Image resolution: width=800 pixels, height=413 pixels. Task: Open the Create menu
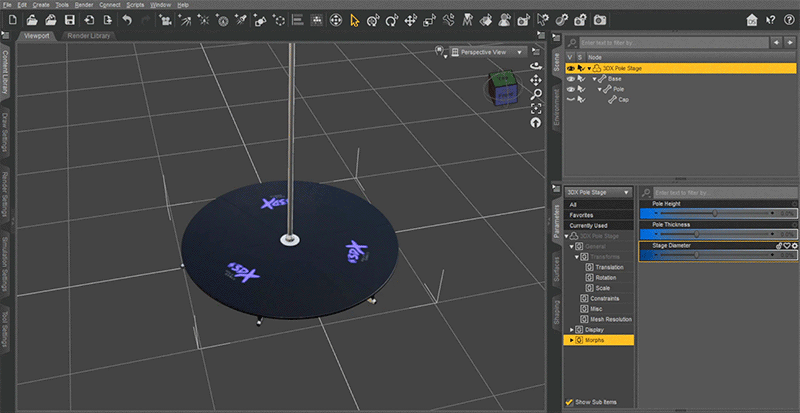tap(41, 5)
